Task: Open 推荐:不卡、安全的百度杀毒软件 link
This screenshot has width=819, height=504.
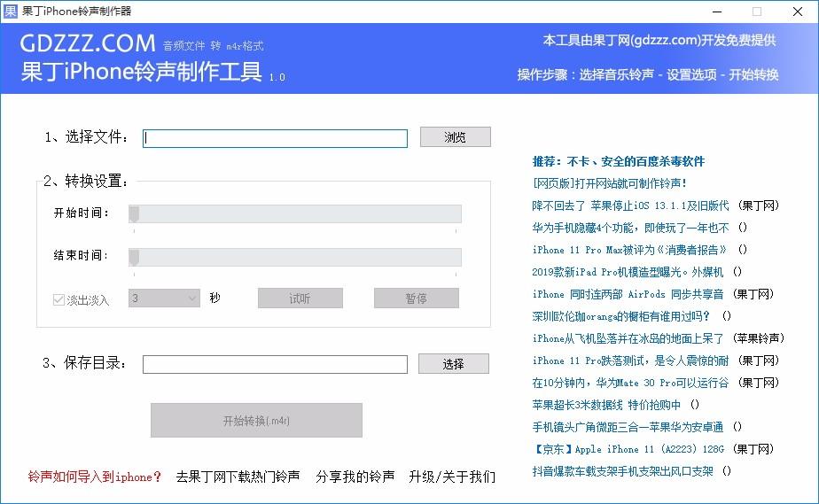Action: pos(619,161)
